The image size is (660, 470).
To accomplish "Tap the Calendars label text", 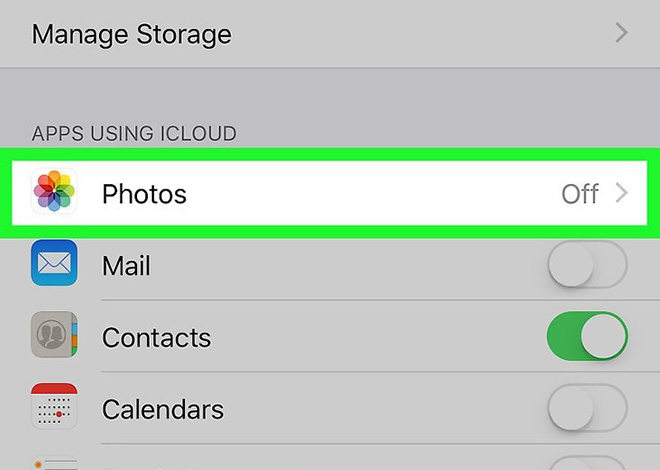I will pos(163,409).
